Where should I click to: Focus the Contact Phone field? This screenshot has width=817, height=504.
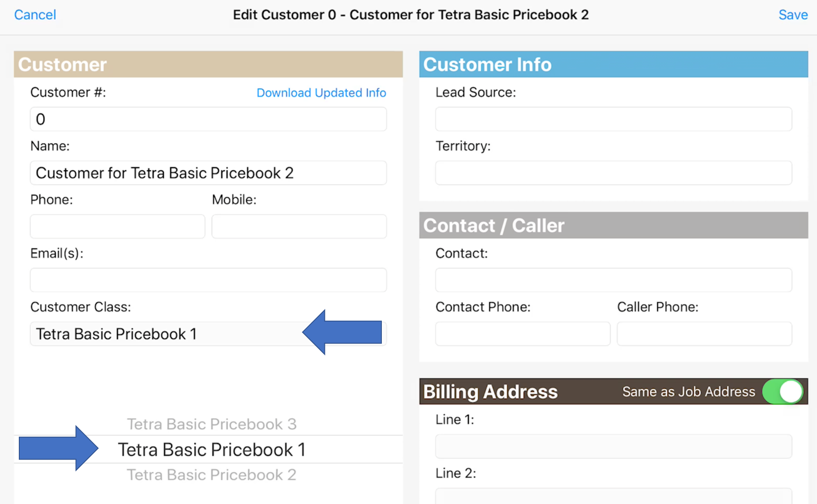(x=523, y=334)
